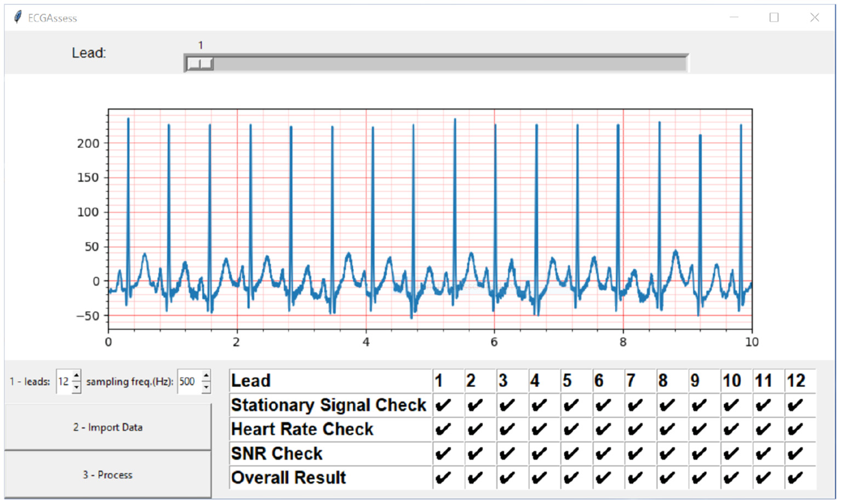Click the Heart Rate Check mark for lead 5

coord(571,429)
